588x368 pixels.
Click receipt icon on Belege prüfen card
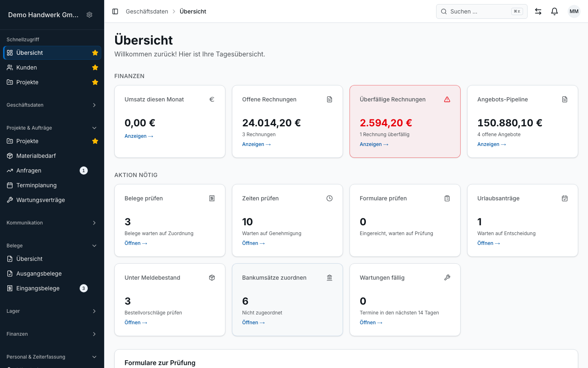(212, 198)
